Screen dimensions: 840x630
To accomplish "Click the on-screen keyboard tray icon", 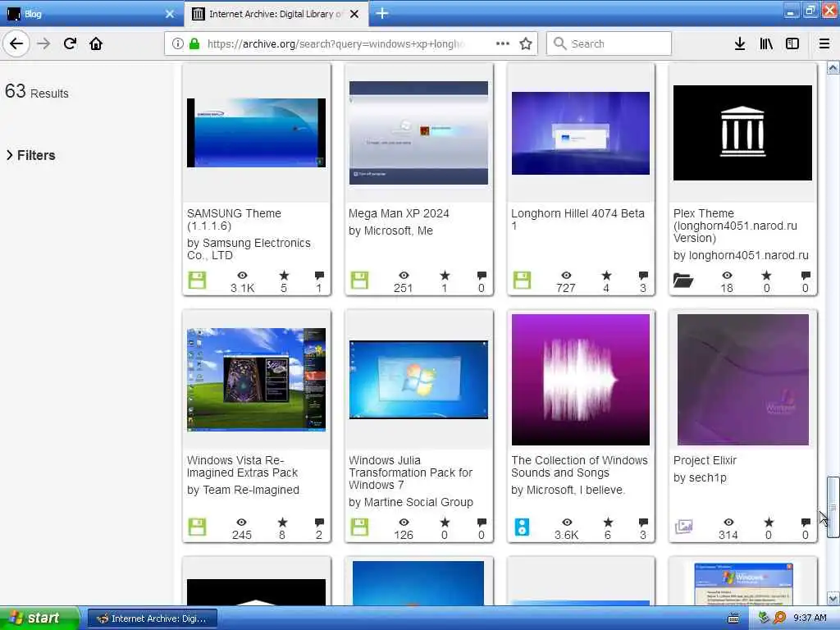I will [733, 619].
